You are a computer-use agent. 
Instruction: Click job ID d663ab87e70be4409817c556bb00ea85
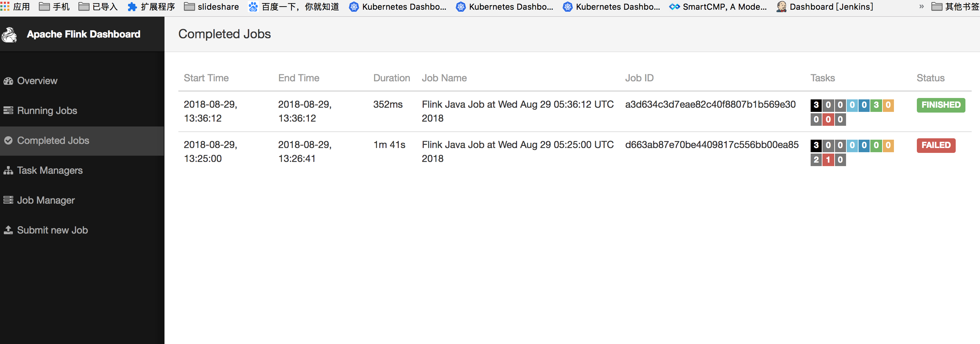(712, 145)
